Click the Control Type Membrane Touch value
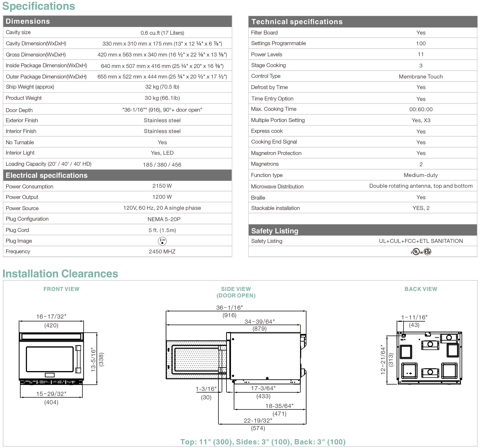 click(x=421, y=77)
